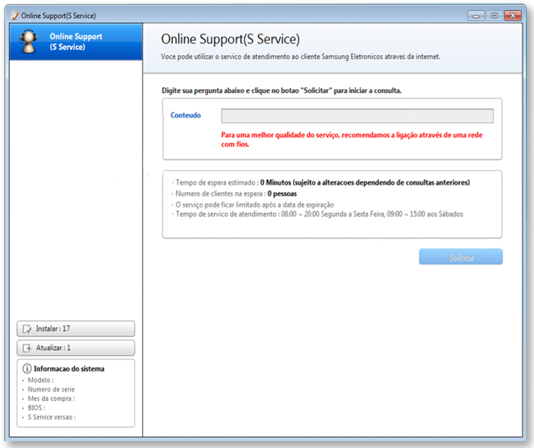Click the Modelo entry in system info
The height and width of the screenshot is (448, 534).
41,380
